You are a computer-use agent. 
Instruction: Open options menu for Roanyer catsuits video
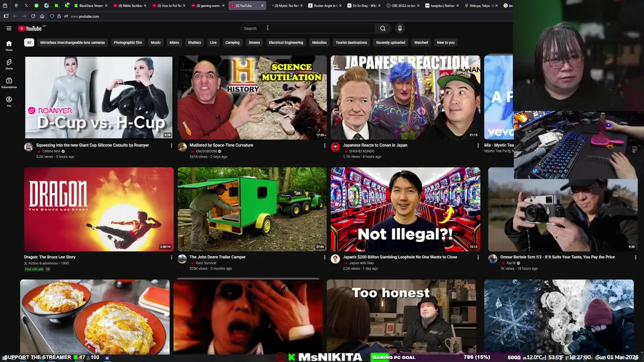click(171, 146)
